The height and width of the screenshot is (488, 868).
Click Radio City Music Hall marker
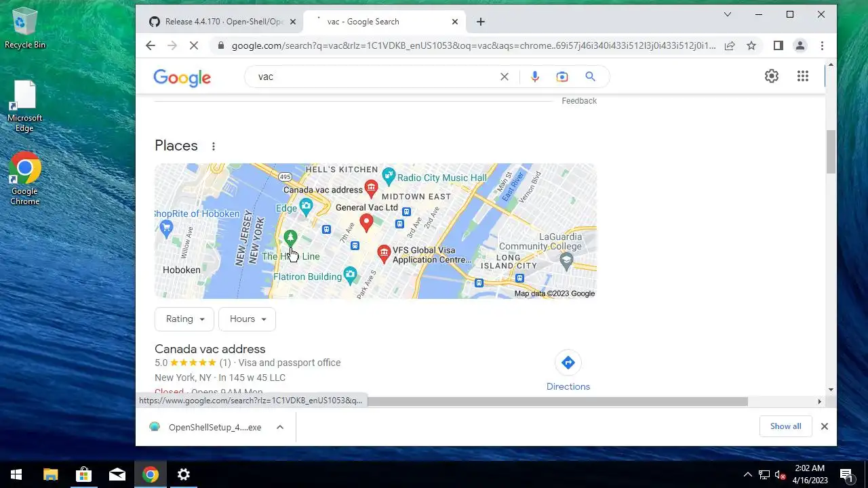389,177
